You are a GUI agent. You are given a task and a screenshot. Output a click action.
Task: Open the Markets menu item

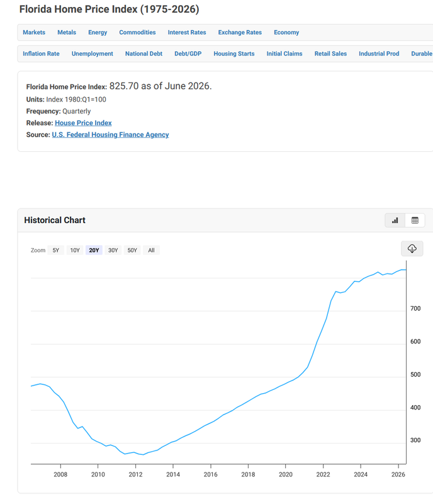click(x=34, y=33)
